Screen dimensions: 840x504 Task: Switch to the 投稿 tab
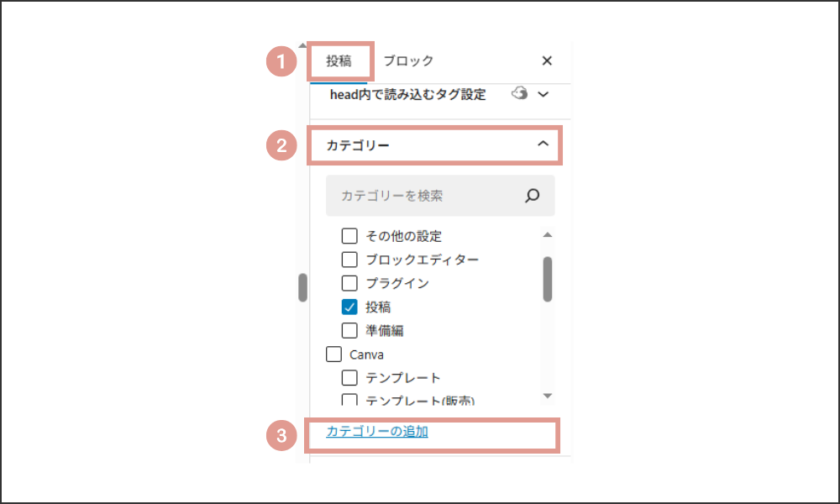tap(339, 61)
